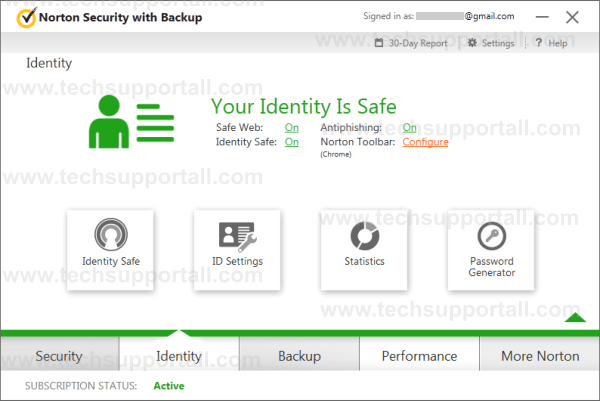Open the 30-Day Report
Image resolution: width=600 pixels, height=401 pixels.
(411, 43)
